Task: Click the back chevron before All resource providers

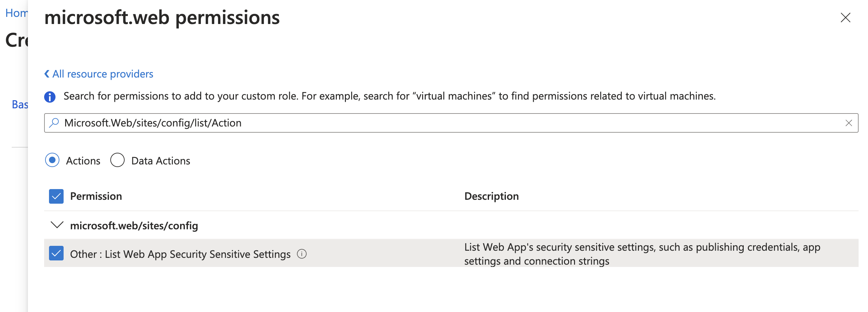Action: coord(47,73)
